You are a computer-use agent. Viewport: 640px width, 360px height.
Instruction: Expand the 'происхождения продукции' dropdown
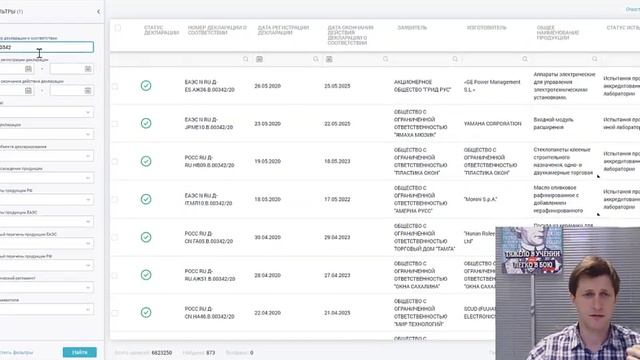point(47,178)
